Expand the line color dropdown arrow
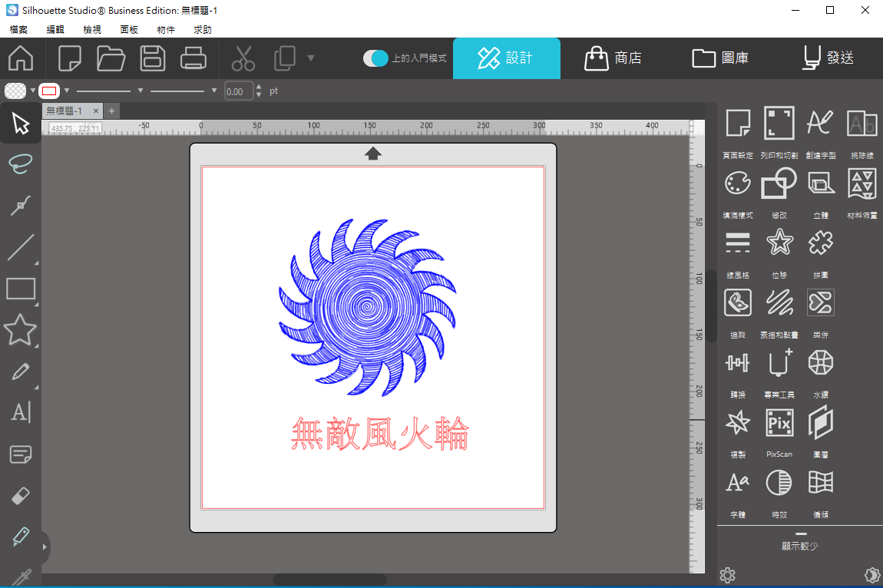The height and width of the screenshot is (588, 883). pos(67,91)
